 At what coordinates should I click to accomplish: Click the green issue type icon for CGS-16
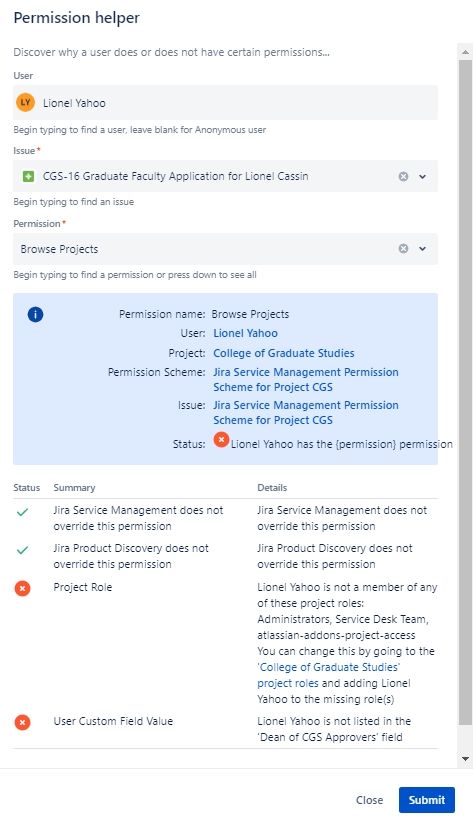(x=29, y=177)
